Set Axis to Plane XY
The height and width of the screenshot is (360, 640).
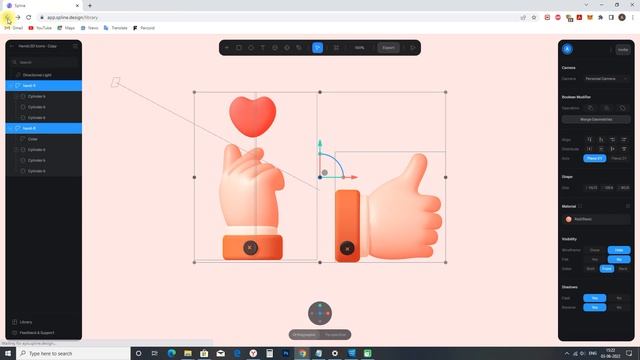[595, 158]
